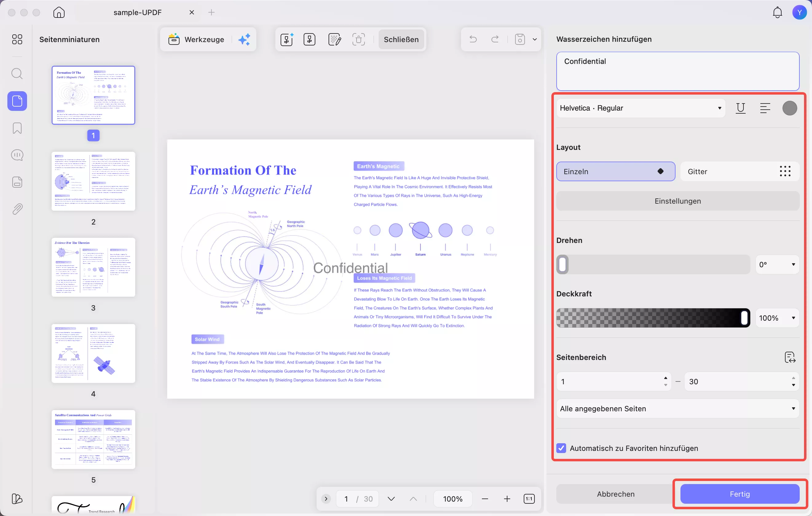Image resolution: width=812 pixels, height=516 pixels.
Task: Click the UPDF AI sparkle icon
Action: tap(244, 39)
